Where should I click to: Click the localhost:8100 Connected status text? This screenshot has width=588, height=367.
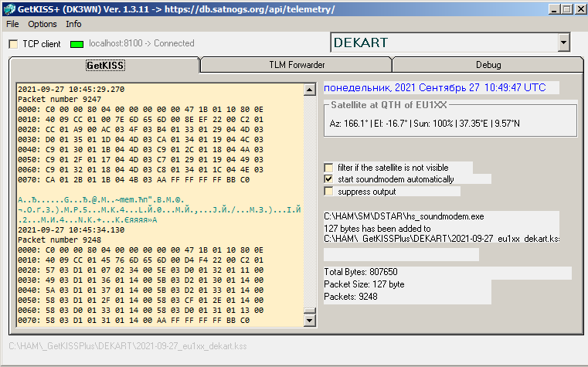click(x=141, y=43)
